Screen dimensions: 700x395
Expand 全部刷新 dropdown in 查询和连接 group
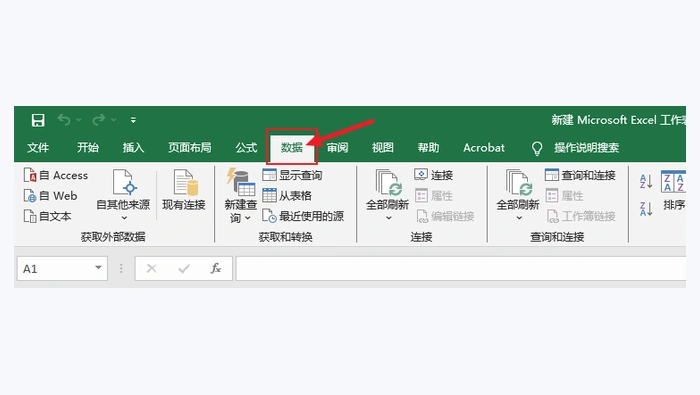click(519, 218)
